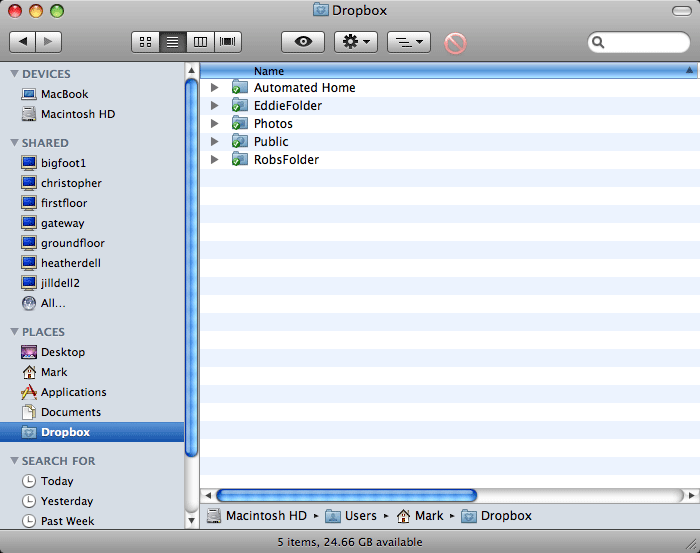Expand the EddieFolder disclosure triangle
This screenshot has width=700, height=553.
215,106
